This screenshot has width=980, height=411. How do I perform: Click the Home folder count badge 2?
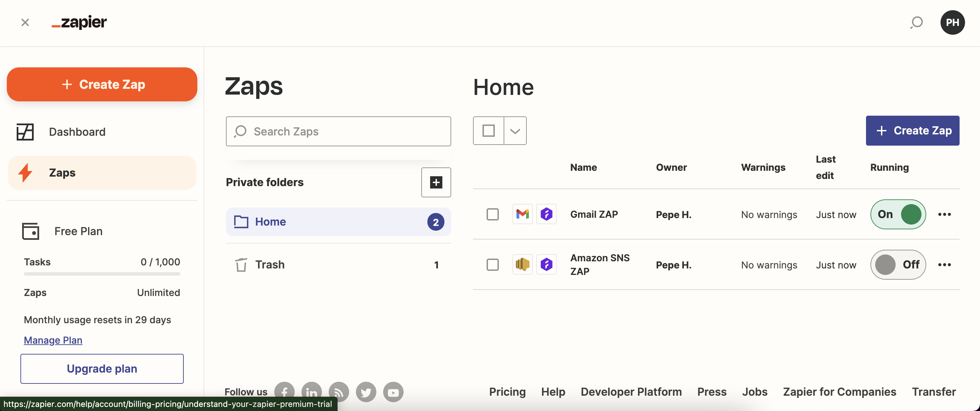[x=436, y=222]
